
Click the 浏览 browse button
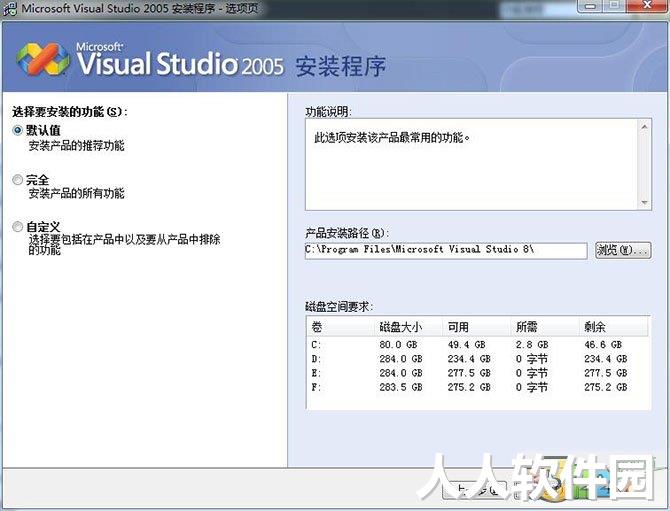[x=623, y=250]
